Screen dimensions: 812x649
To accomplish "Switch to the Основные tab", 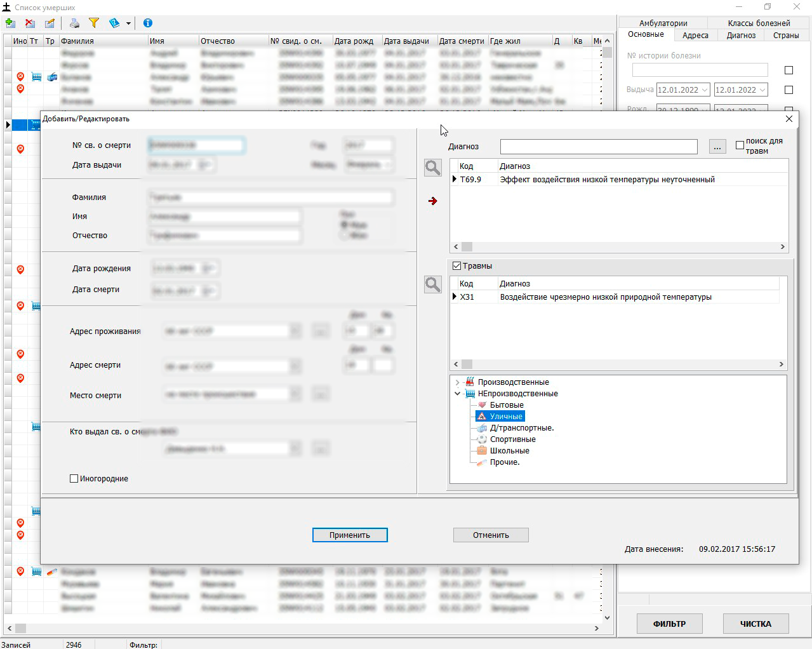I will [x=646, y=34].
